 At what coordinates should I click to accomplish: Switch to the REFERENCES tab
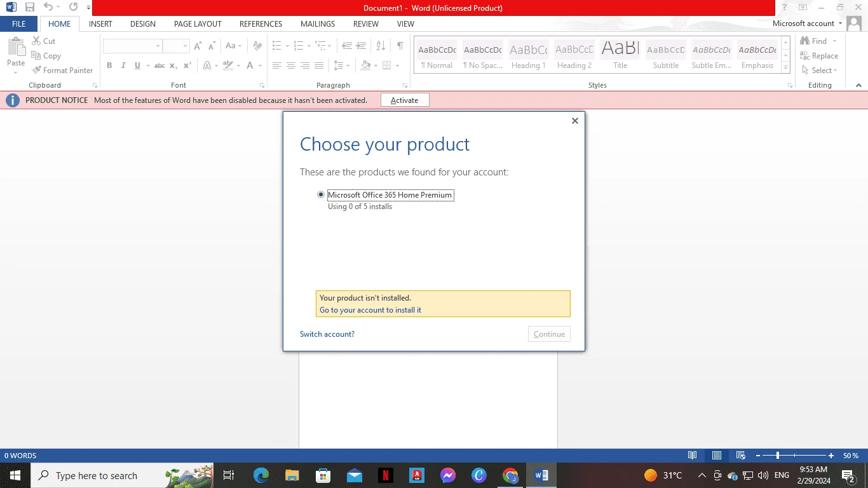pyautogui.click(x=261, y=24)
